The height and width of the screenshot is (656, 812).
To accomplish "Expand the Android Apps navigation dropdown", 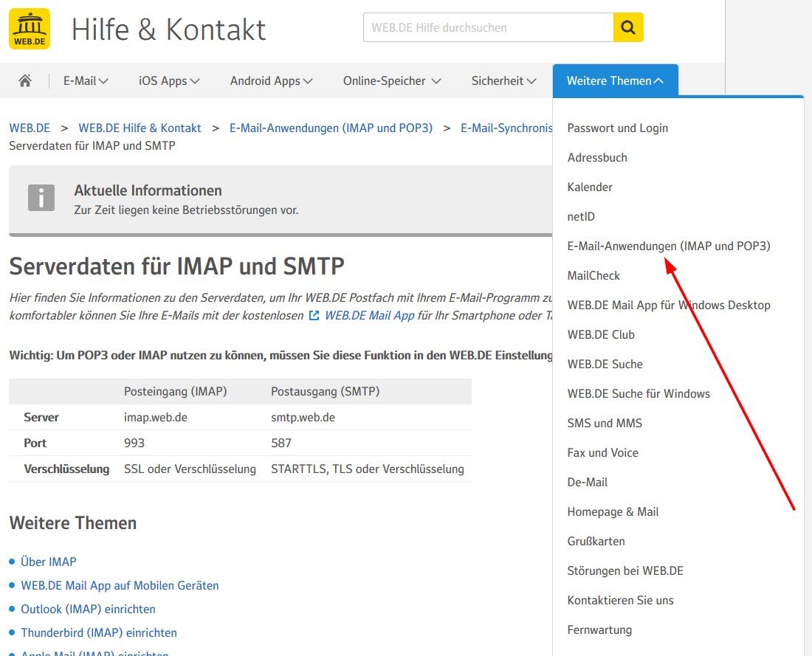I will point(271,80).
